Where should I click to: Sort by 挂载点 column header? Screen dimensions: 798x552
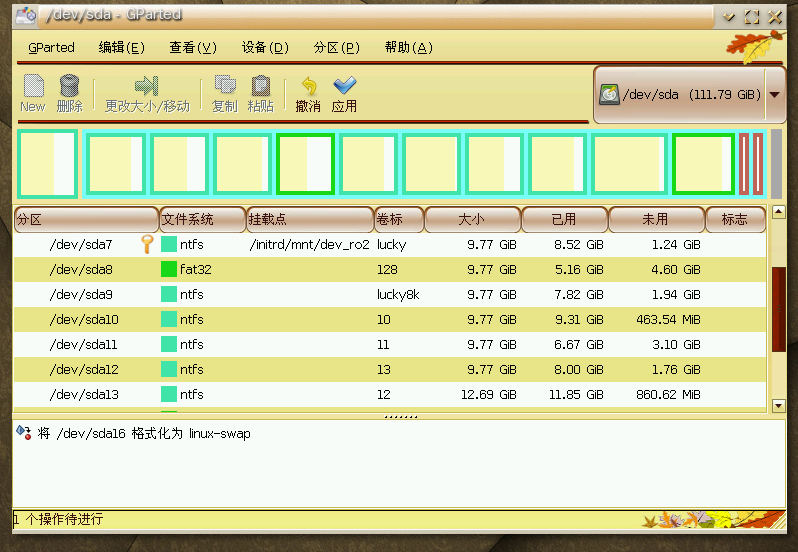click(x=310, y=219)
